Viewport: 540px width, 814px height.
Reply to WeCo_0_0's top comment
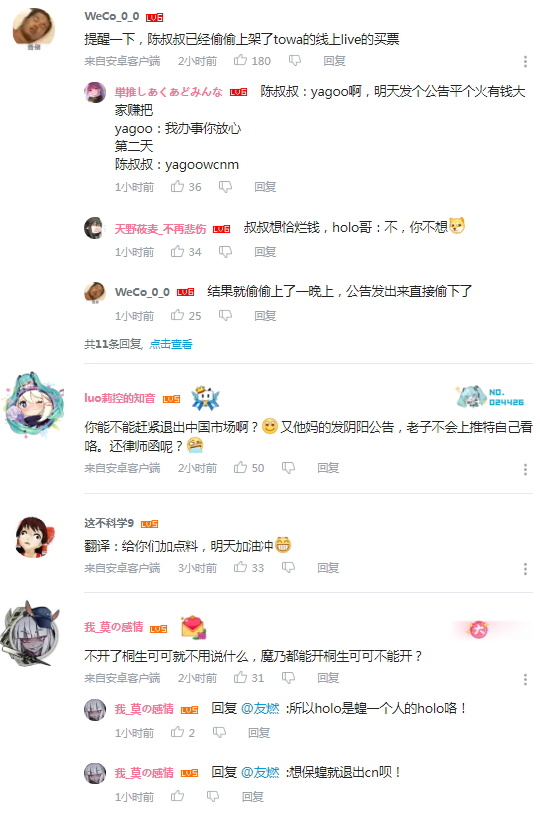click(x=334, y=61)
